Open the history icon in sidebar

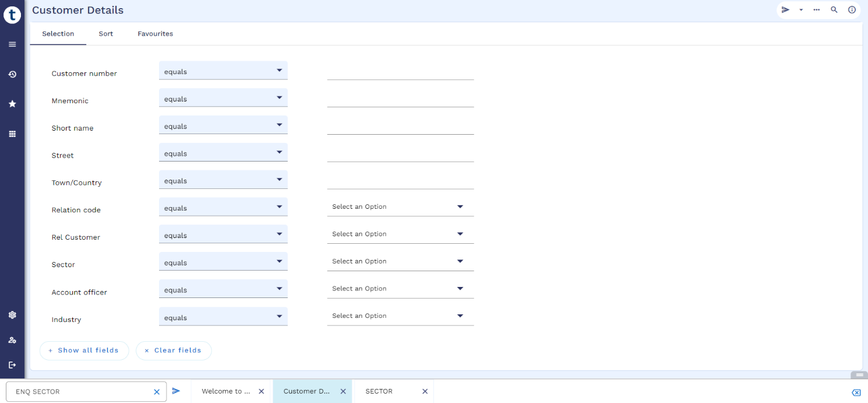(12, 75)
